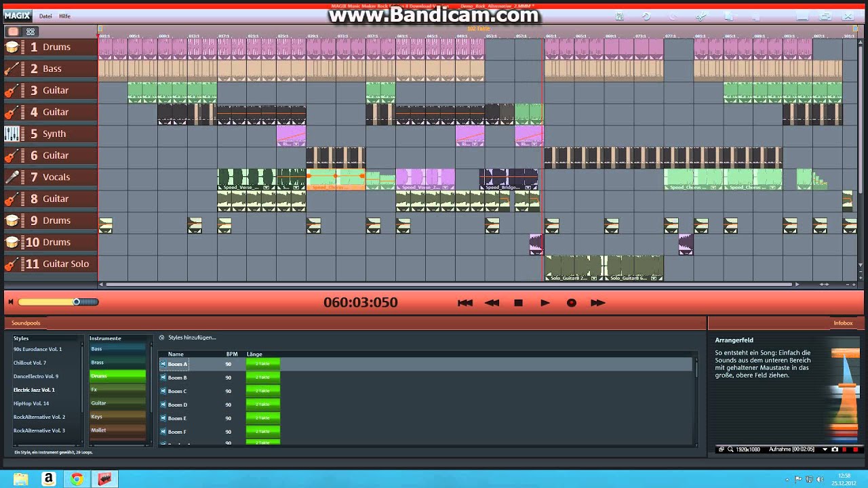Preview the Boom F loop speaker icon
Image resolution: width=868 pixels, height=488 pixels.
tap(163, 432)
